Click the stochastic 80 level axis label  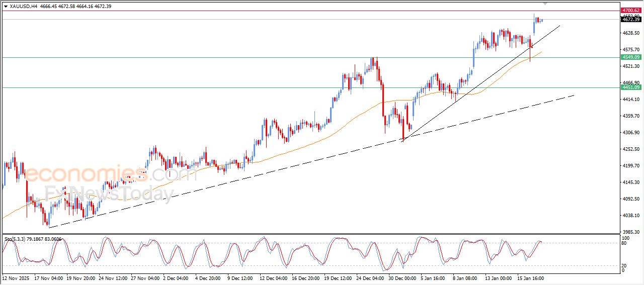click(624, 244)
